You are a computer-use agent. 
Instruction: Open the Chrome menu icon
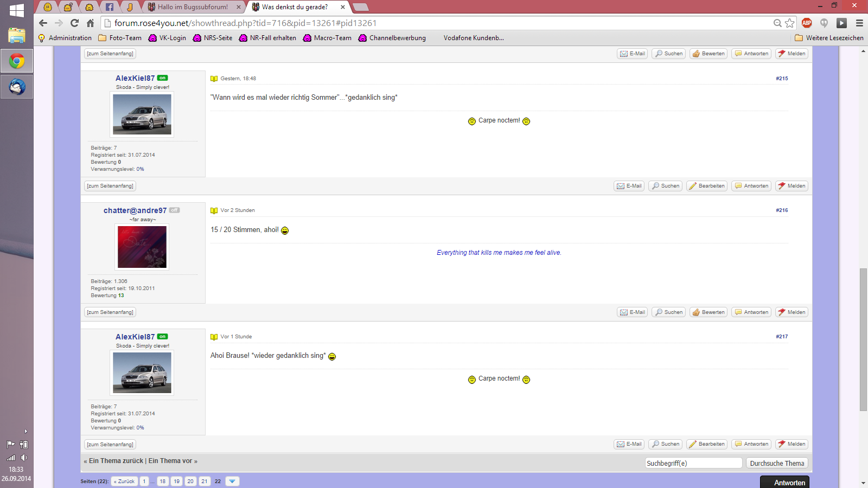click(859, 23)
